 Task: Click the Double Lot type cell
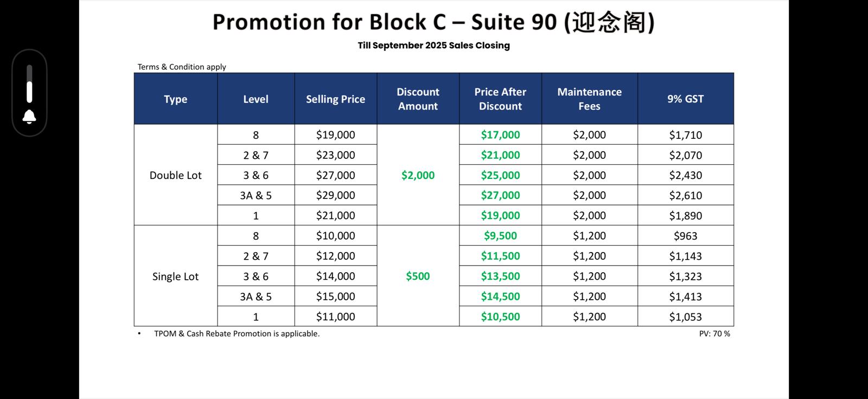(175, 175)
